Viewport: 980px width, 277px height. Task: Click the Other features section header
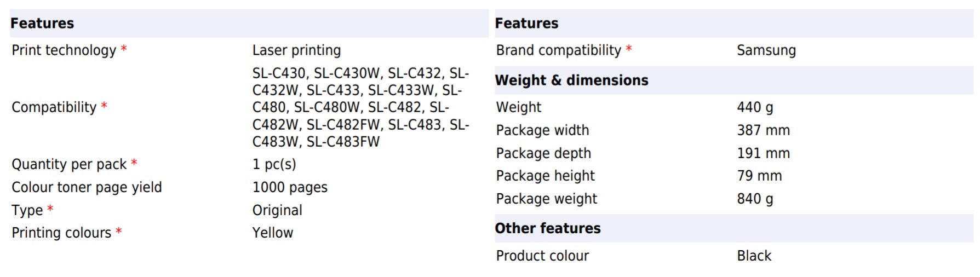pyautogui.click(x=548, y=228)
